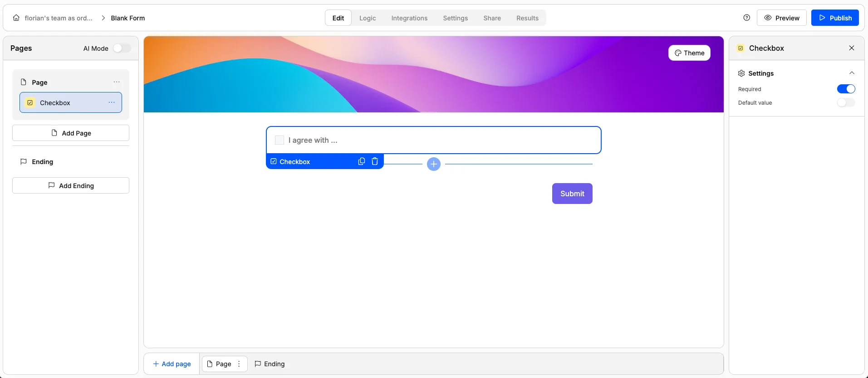This screenshot has height=378, width=868.
Task: Click the 'I agree with ...' label text
Action: (313, 141)
